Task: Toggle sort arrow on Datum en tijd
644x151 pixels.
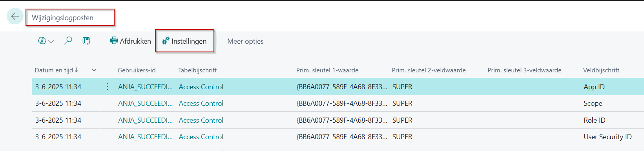Action: point(76,70)
